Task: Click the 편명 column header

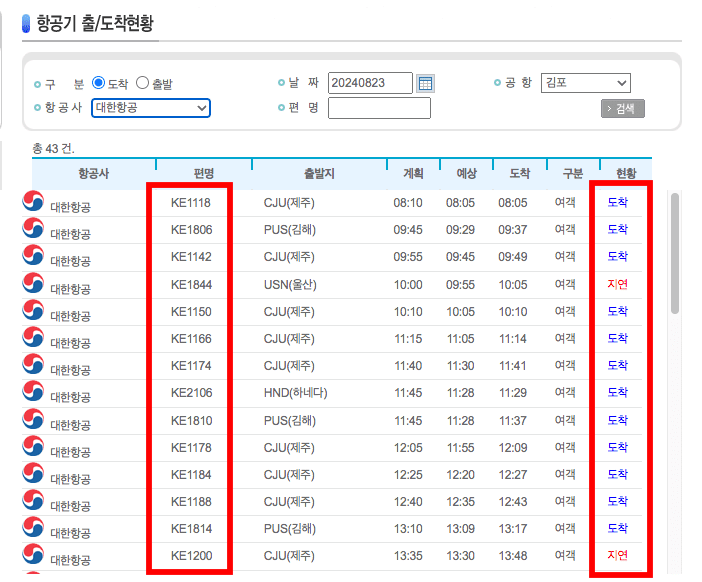Action: tap(204, 174)
